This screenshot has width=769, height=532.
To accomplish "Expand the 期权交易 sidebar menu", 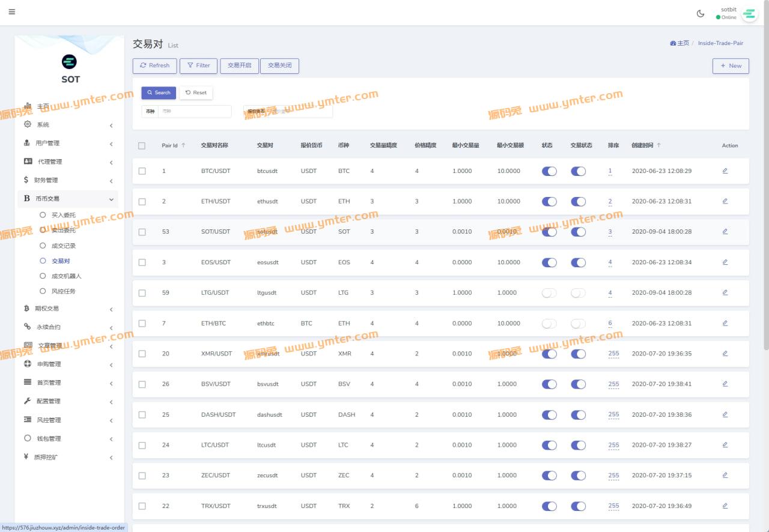I will (68, 309).
